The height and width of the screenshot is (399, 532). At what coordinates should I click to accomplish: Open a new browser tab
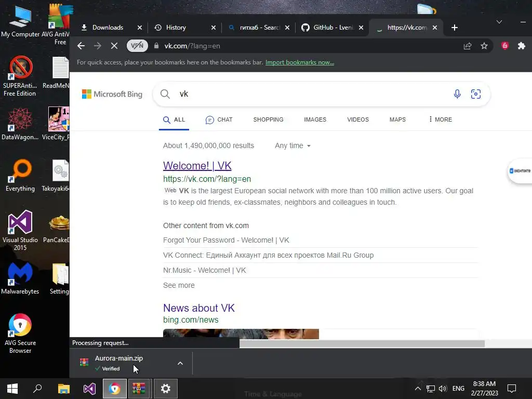click(455, 28)
